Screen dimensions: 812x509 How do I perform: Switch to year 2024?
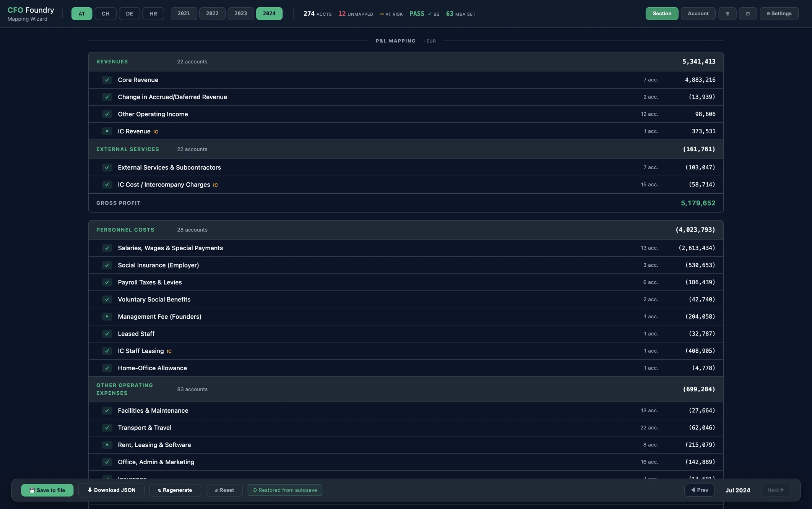[269, 14]
